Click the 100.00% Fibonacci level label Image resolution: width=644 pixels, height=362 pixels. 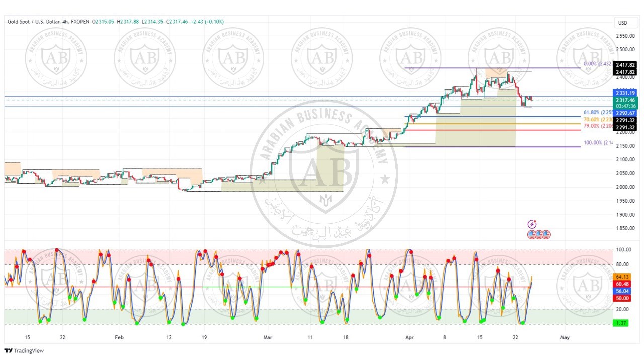[x=598, y=143]
